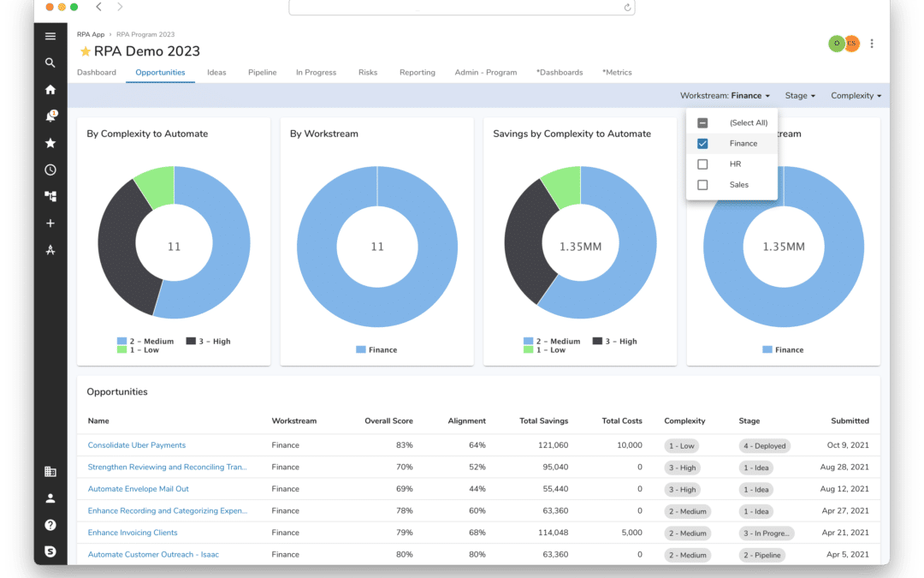Open notifications bell with badge
Screen dimensions: 924x578
pyautogui.click(x=50, y=116)
